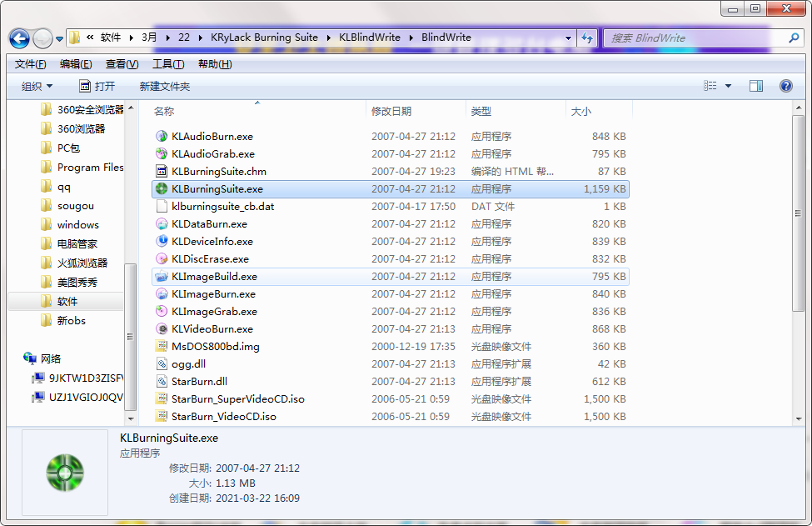This screenshot has height=526, width=812.
Task: Click the change view icon button
Action: pos(710,86)
